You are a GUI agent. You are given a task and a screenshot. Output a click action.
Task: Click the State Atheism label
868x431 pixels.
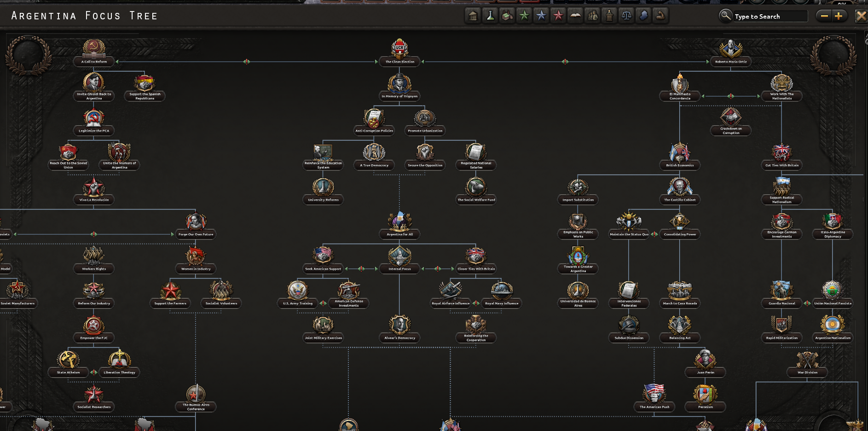point(68,373)
